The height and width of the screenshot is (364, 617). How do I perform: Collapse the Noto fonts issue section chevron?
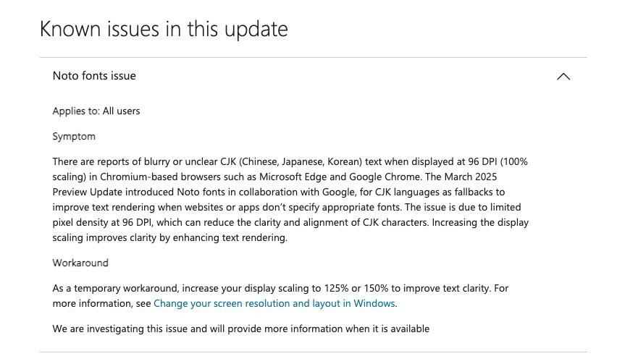coord(563,77)
